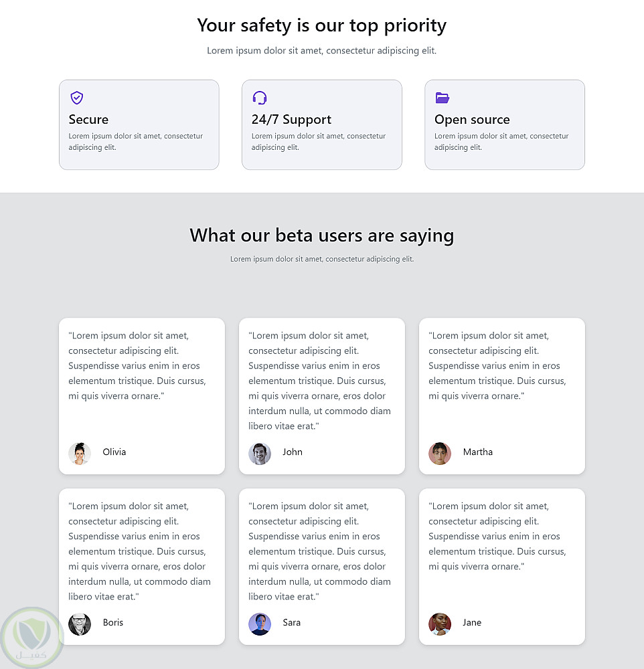644x669 pixels.
Task: Click the name Sara in testimonial card
Action: click(x=292, y=623)
